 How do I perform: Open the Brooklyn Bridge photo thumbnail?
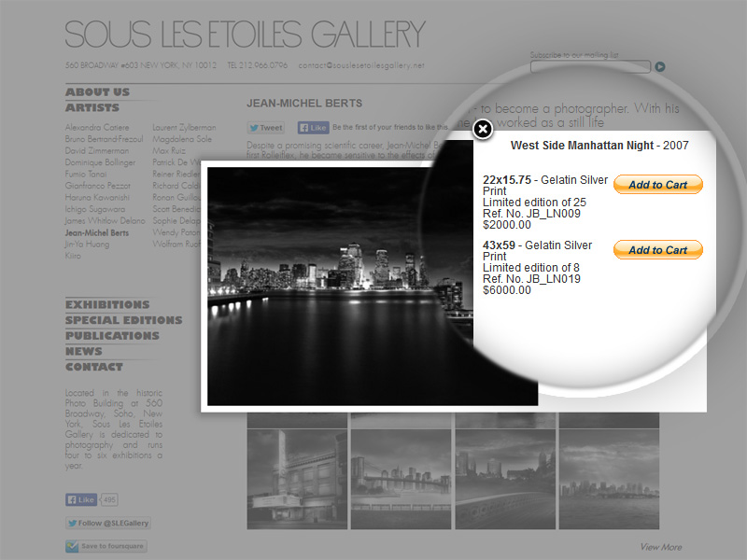point(401,479)
